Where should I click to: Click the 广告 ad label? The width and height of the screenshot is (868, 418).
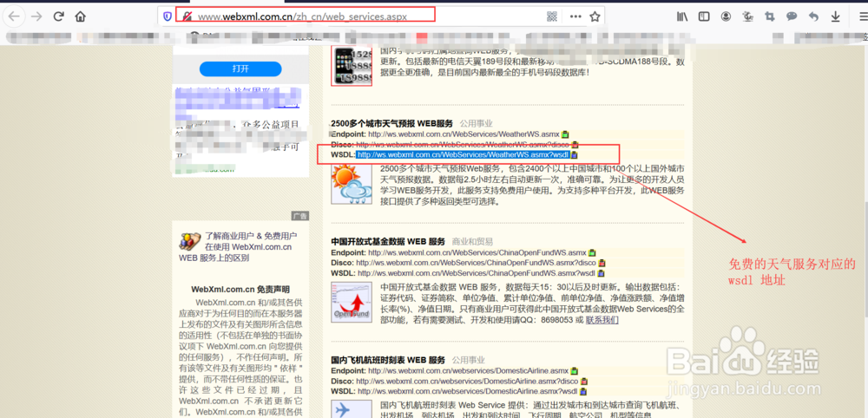300,216
